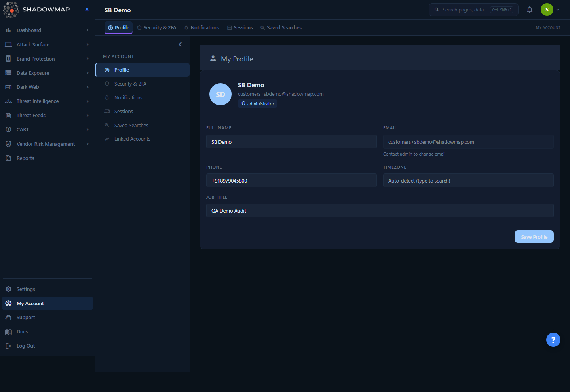Click the My Profile person icon

[213, 59]
